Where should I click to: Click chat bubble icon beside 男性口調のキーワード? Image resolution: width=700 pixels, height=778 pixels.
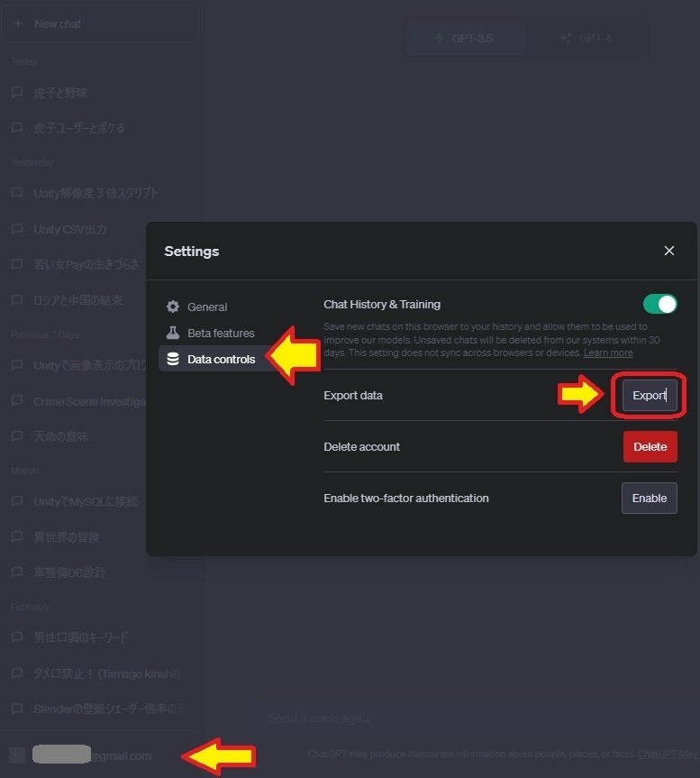pos(17,637)
